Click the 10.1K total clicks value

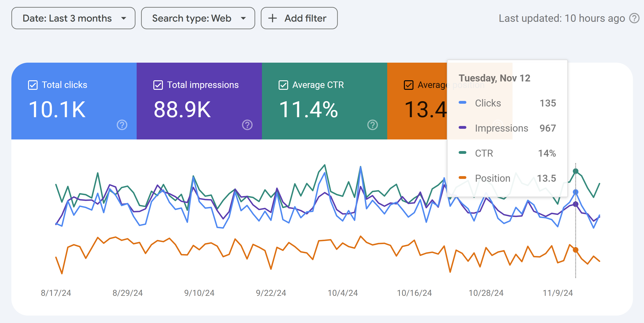[x=57, y=110]
